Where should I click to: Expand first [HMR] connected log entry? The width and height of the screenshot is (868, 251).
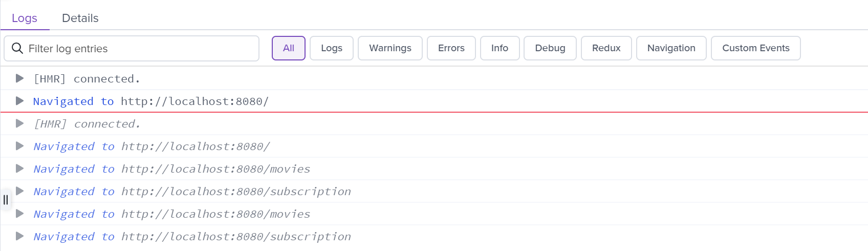[x=20, y=78]
